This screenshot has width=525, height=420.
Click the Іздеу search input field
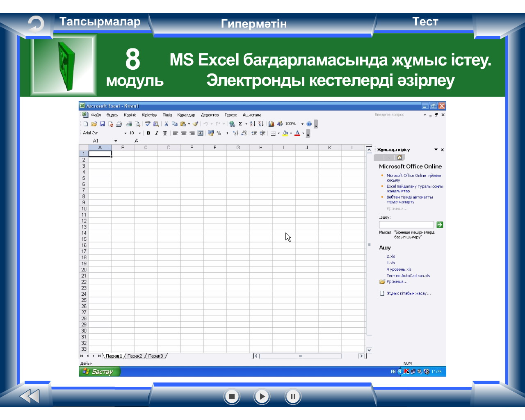click(x=406, y=225)
